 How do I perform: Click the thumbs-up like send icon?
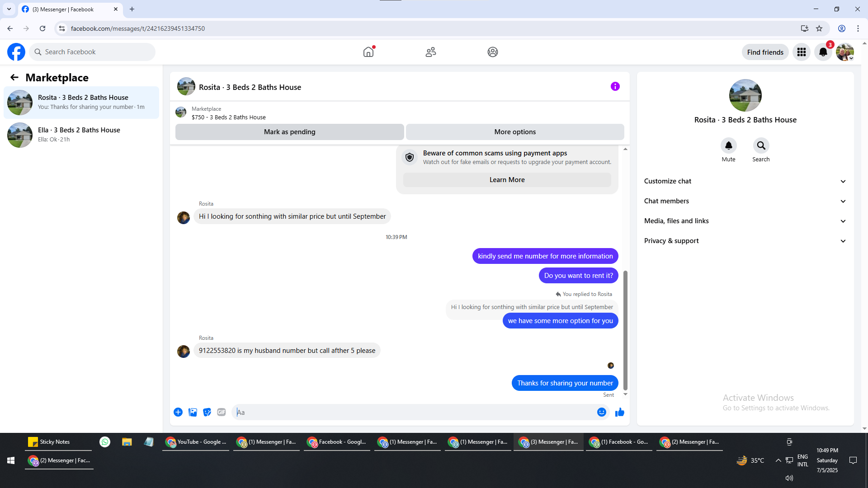[619, 412]
